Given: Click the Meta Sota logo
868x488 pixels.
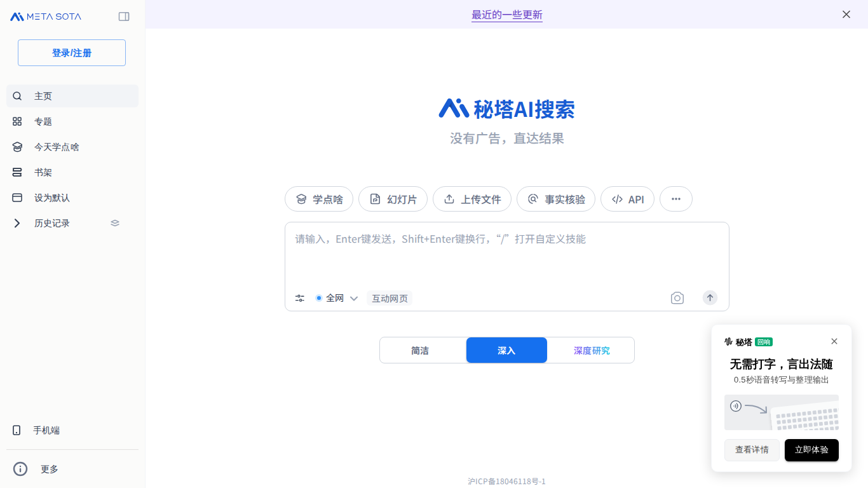Looking at the screenshot, I should pos(46,17).
